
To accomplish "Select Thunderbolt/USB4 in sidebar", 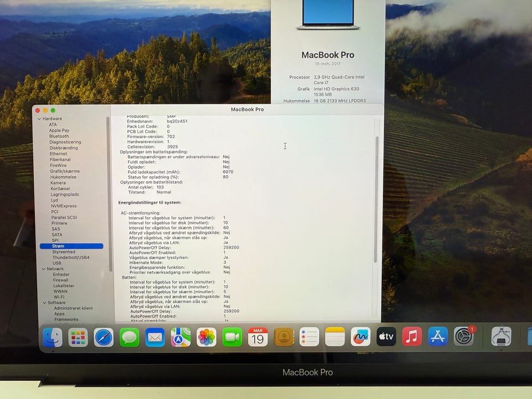I will (71, 258).
